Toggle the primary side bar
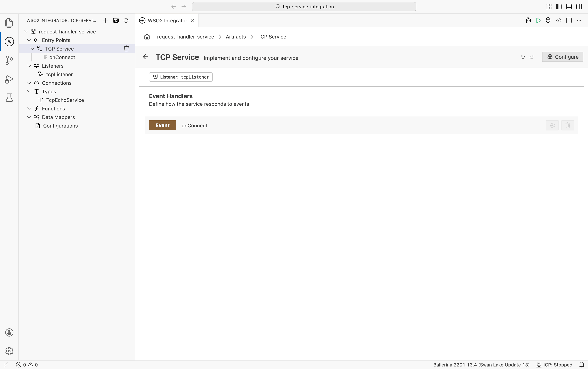Image resolution: width=588 pixels, height=369 pixels. click(x=559, y=7)
